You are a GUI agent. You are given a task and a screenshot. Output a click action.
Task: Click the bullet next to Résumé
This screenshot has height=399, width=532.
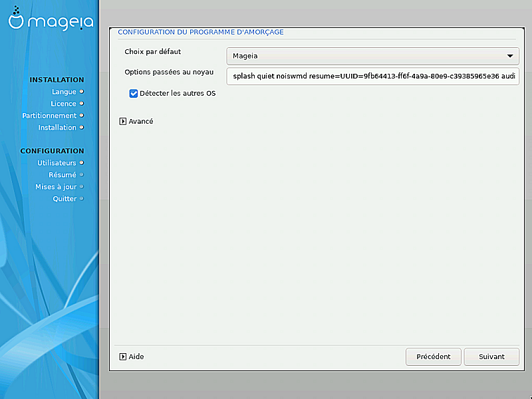pos(82,175)
